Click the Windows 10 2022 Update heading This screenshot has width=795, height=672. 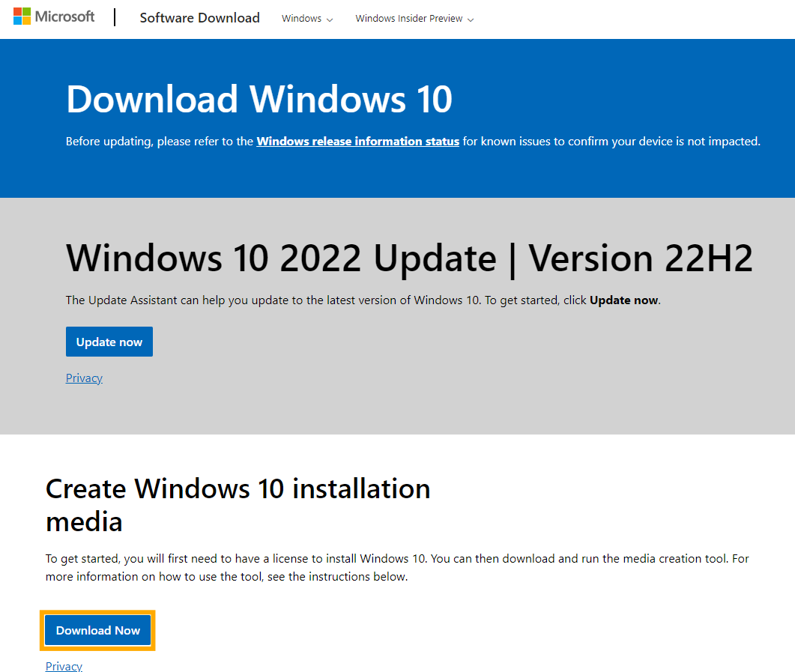coord(409,258)
